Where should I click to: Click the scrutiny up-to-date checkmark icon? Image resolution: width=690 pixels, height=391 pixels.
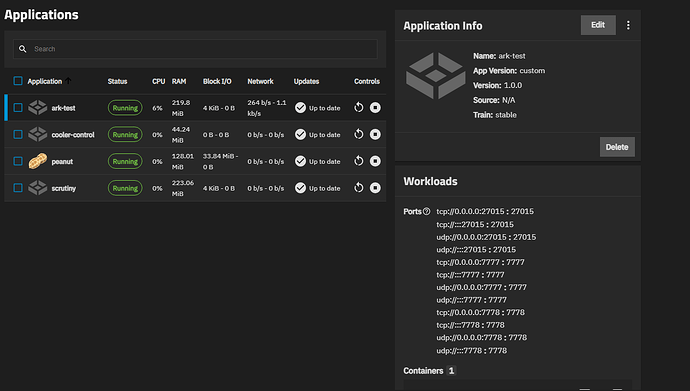pos(300,188)
